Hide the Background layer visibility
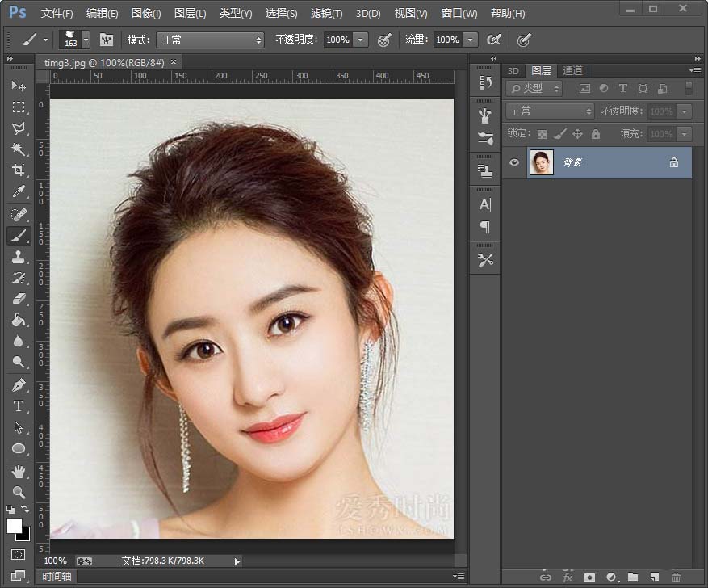 [513, 162]
